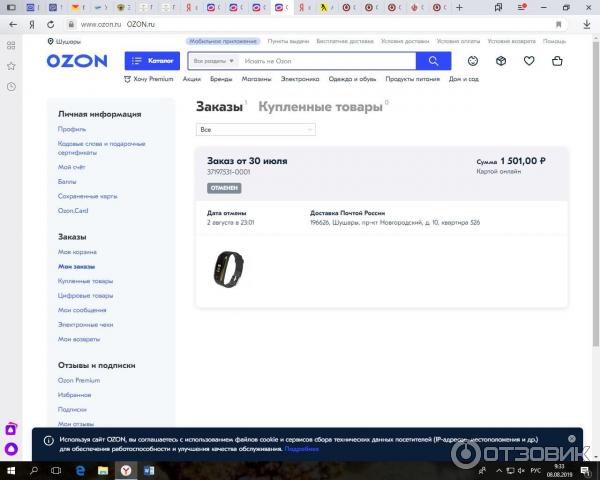Click the mobile app link in top bar

tap(223, 41)
